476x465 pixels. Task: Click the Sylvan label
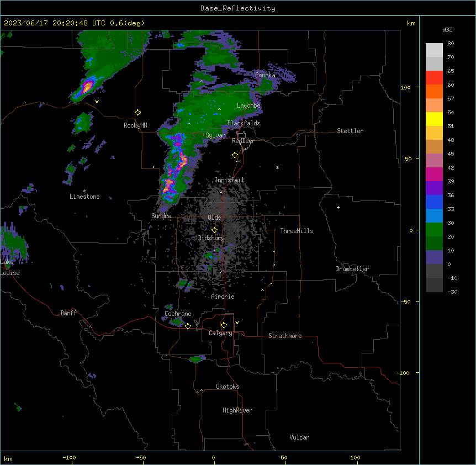[215, 135]
